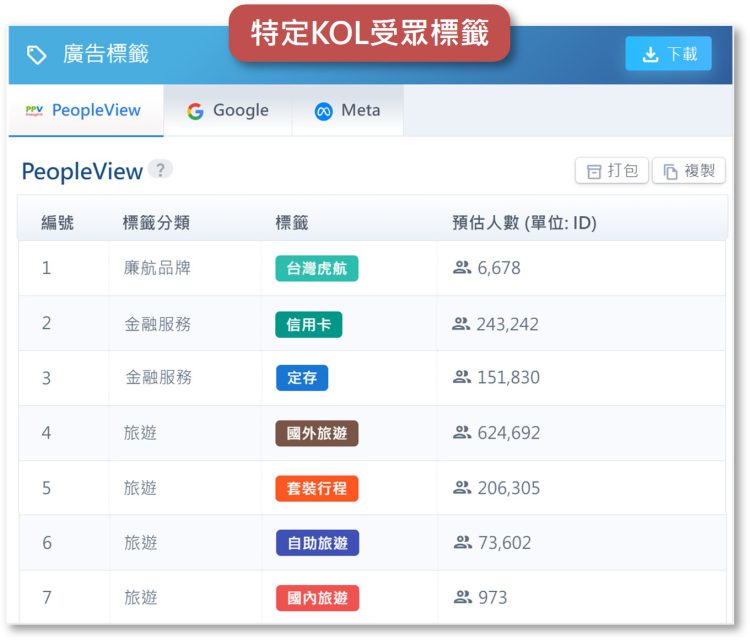Click the audience count 243,242

pyautogui.click(x=507, y=324)
